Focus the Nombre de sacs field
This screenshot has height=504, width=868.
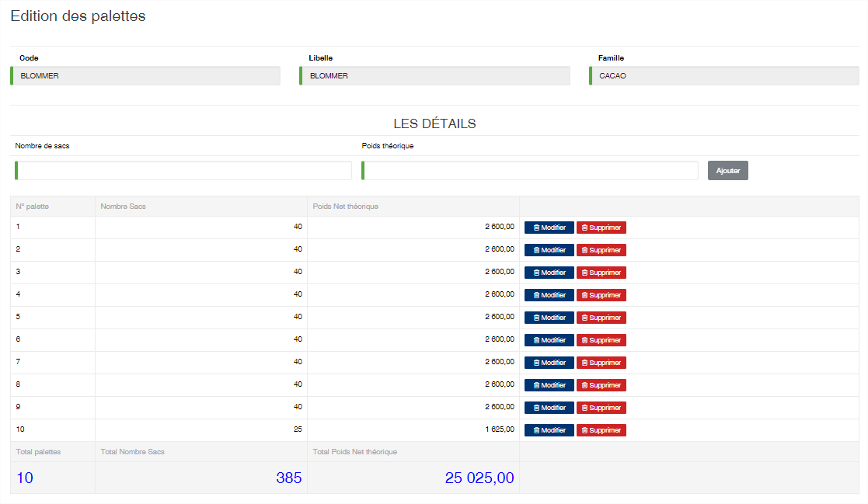(183, 170)
